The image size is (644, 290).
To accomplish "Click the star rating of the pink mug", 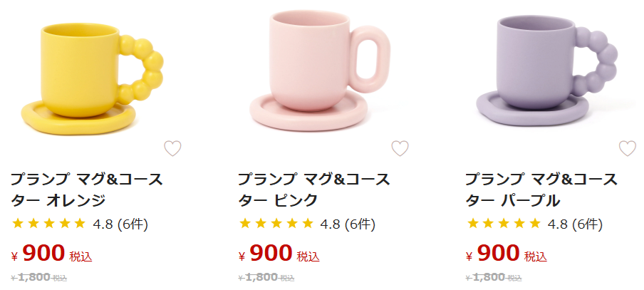I will (276, 224).
